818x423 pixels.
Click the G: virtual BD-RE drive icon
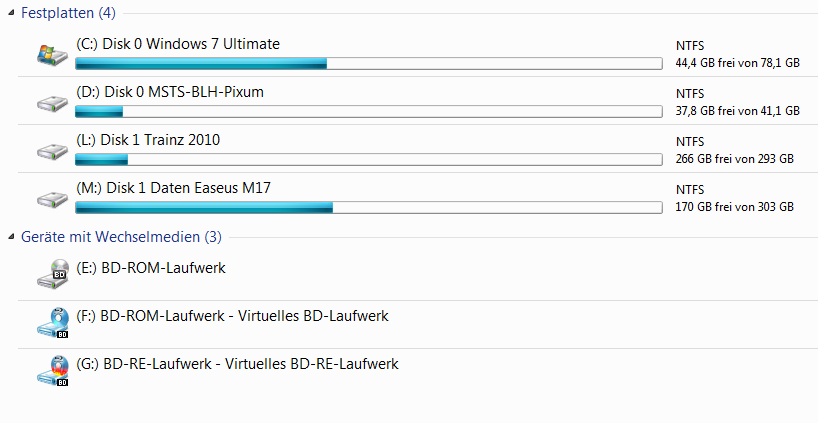[x=52, y=369]
